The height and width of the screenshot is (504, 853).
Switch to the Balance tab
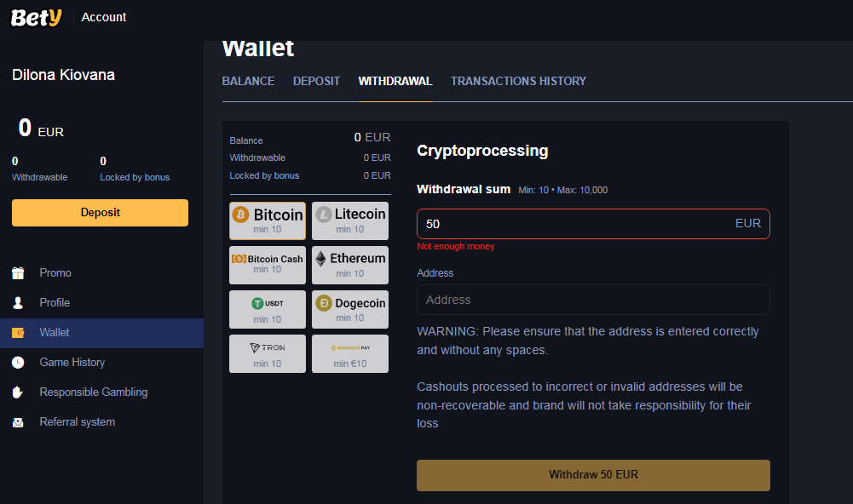click(248, 82)
